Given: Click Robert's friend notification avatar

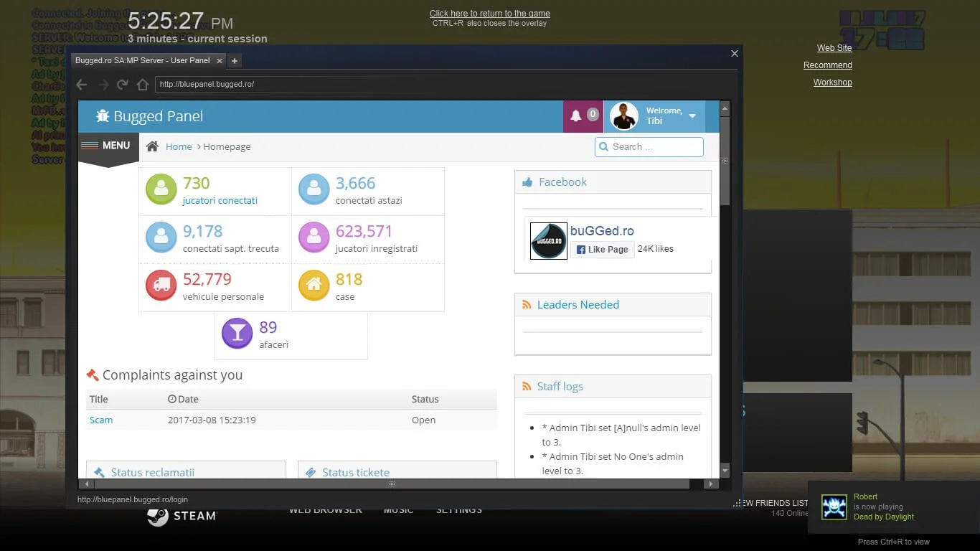Looking at the screenshot, I should tap(834, 507).
